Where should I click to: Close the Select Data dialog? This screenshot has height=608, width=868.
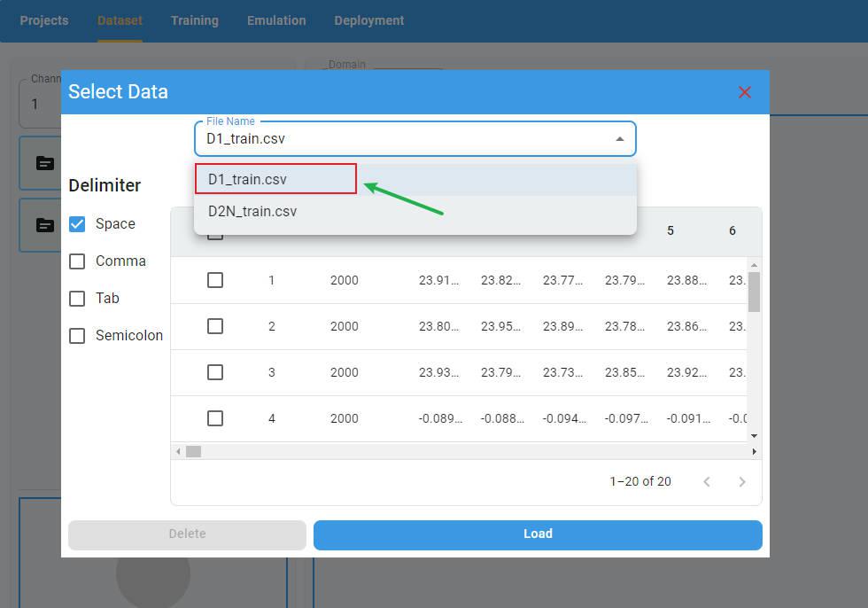click(x=744, y=92)
